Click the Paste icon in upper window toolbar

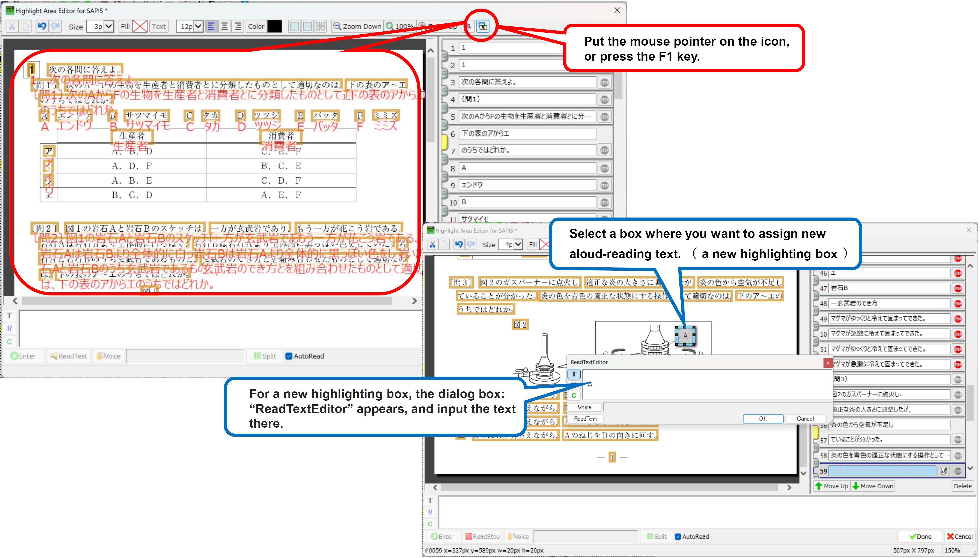(x=25, y=26)
